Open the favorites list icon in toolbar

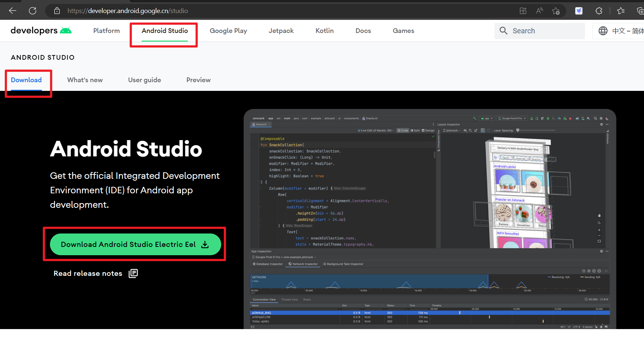coord(621,11)
